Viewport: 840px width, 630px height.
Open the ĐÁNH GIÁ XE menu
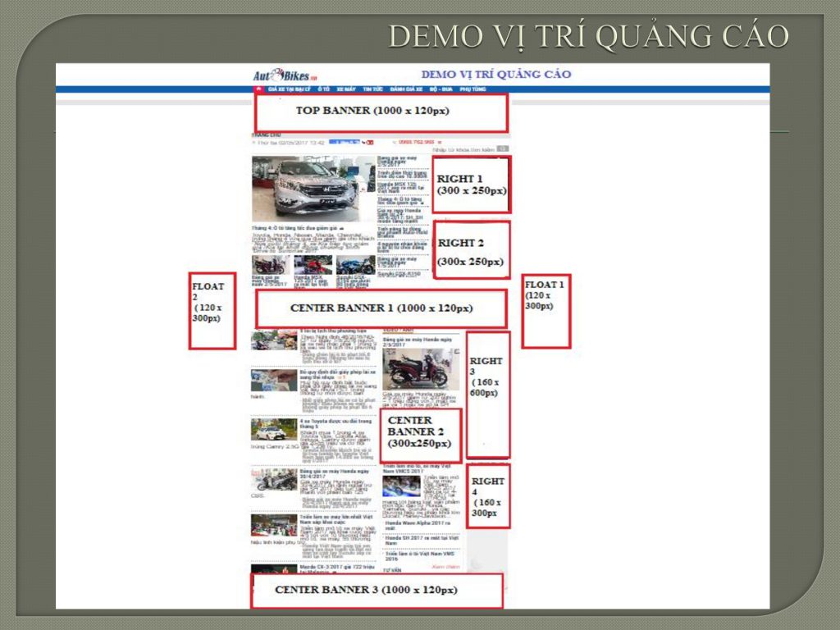coord(406,89)
